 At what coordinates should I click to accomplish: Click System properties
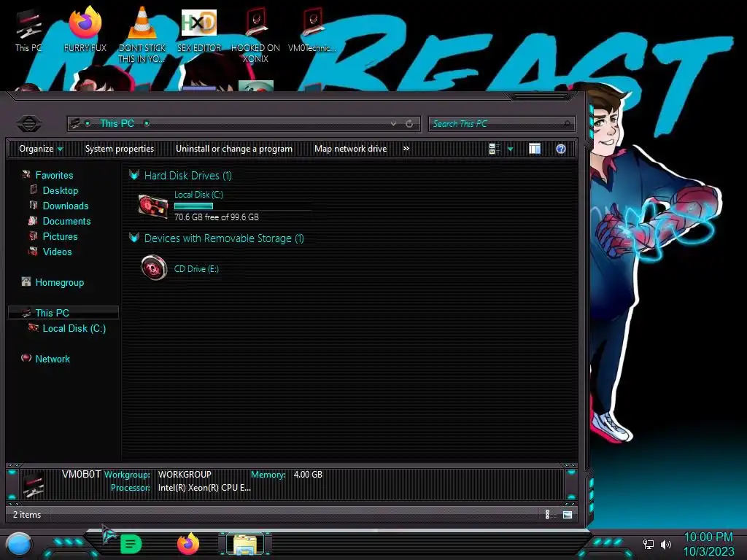[x=120, y=149]
